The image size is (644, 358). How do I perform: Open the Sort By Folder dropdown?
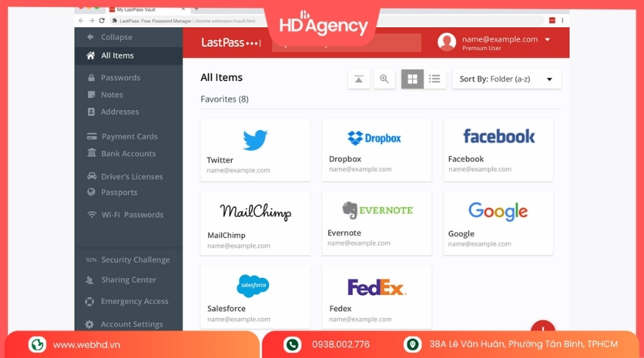[507, 79]
